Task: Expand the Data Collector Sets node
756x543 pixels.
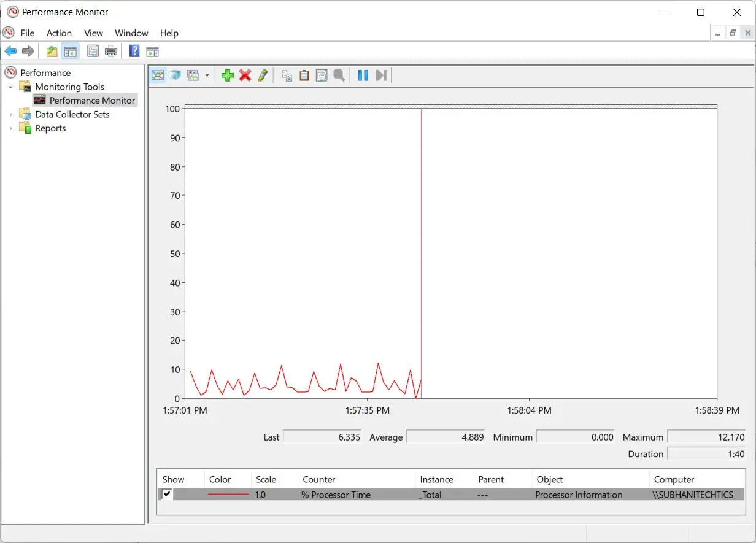Action: tap(10, 114)
